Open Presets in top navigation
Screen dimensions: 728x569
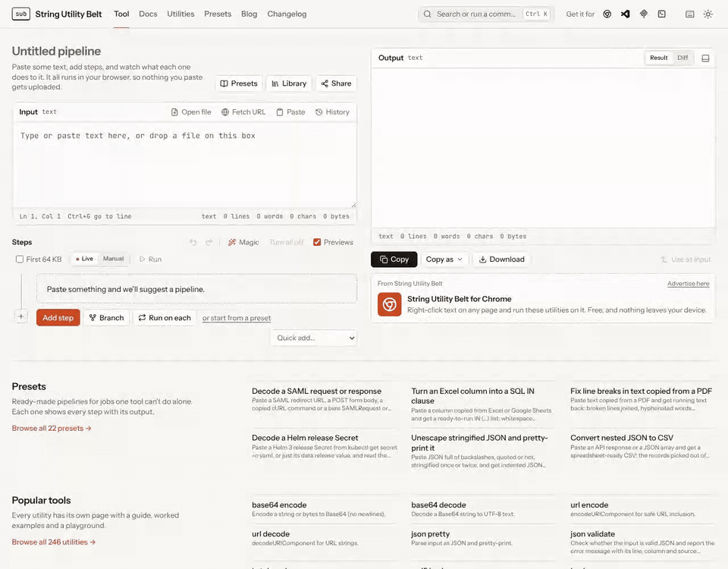tap(218, 14)
